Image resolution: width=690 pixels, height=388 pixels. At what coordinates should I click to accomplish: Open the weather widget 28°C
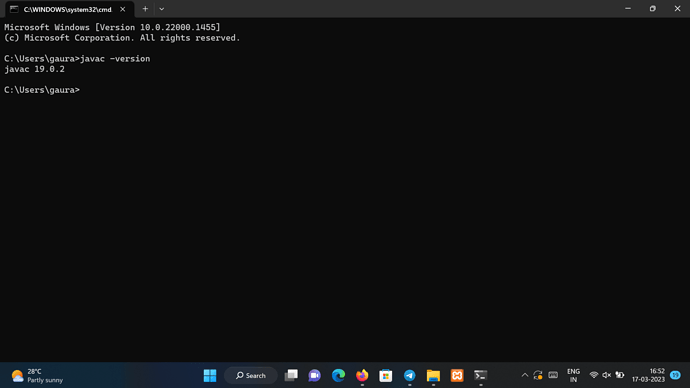tap(37, 375)
